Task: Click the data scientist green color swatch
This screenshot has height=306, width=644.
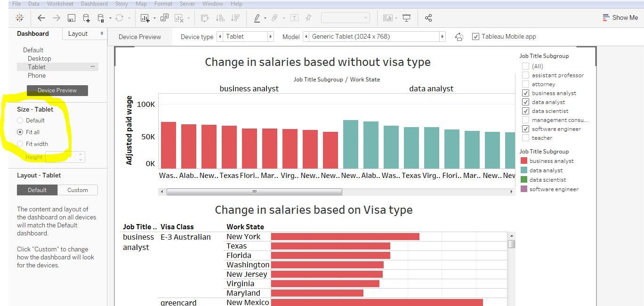Action: [x=524, y=179]
